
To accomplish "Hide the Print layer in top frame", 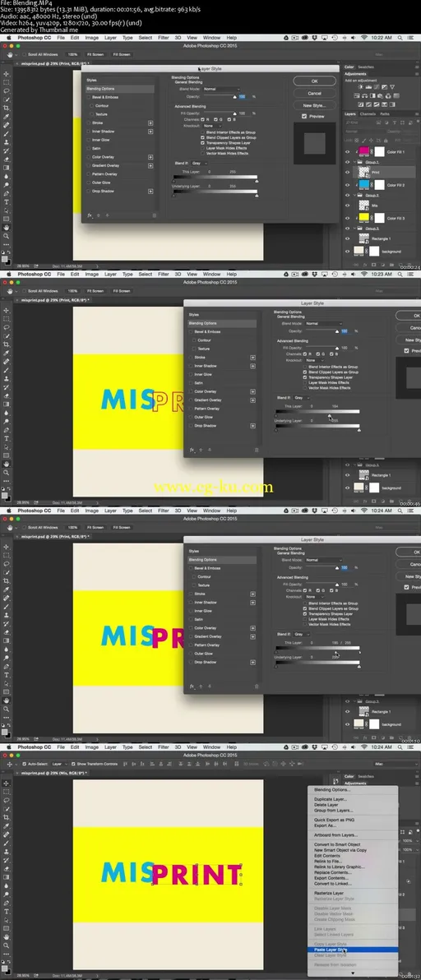I will coord(348,172).
